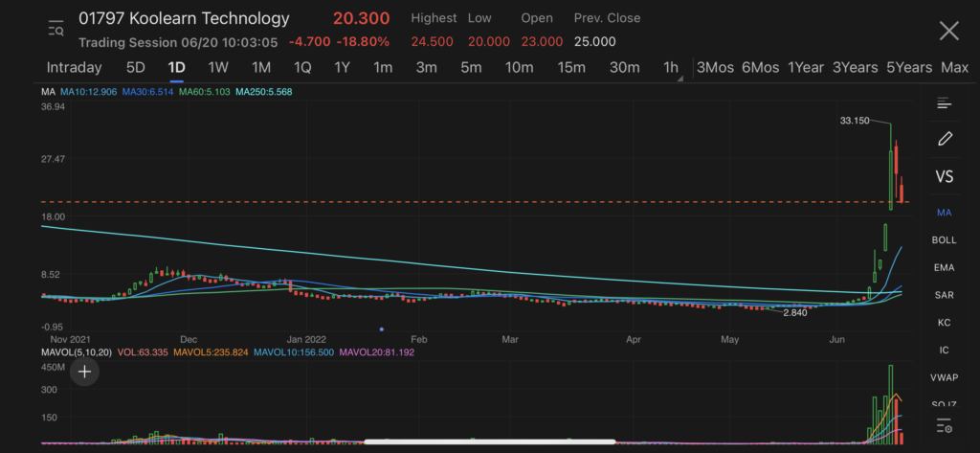Click the MA30:6.514 legend value
The width and height of the screenshot is (980, 453).
[147, 92]
